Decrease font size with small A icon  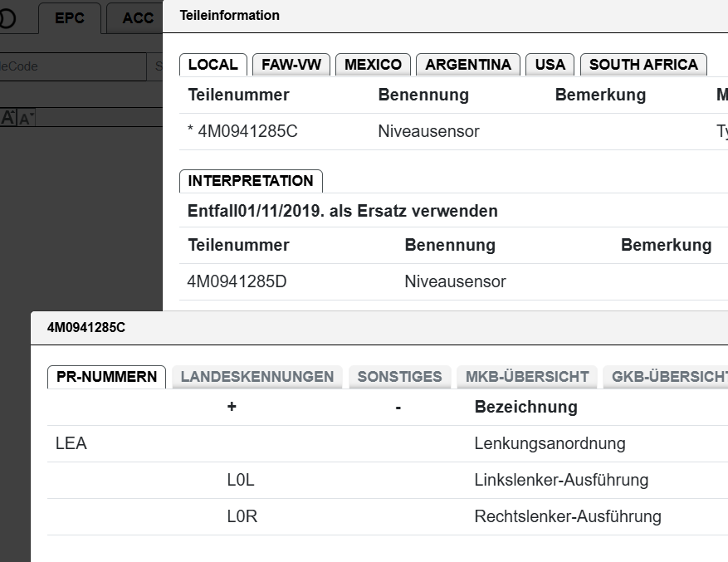(x=26, y=118)
